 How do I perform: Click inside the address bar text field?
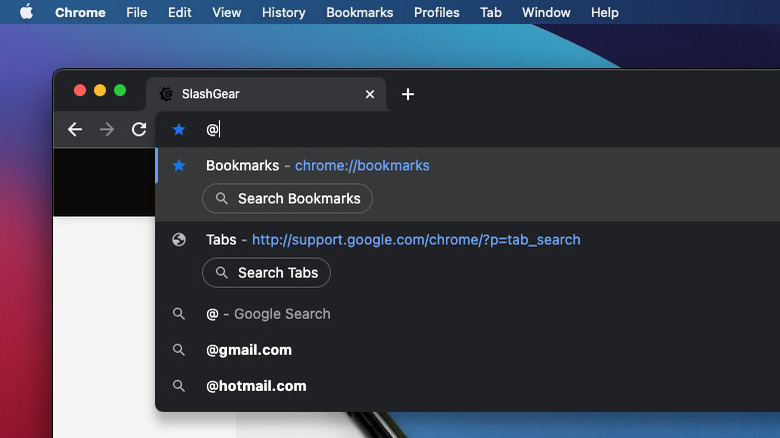[450, 129]
